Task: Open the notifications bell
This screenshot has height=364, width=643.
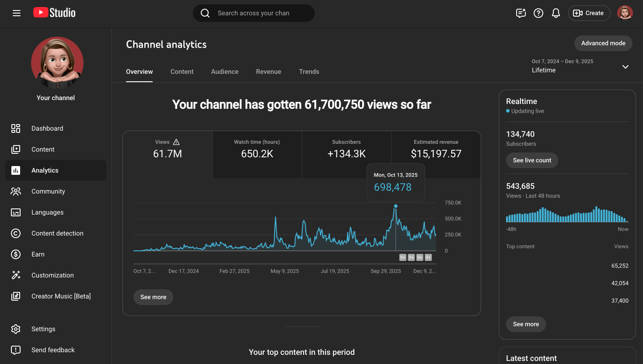Action: pyautogui.click(x=556, y=13)
